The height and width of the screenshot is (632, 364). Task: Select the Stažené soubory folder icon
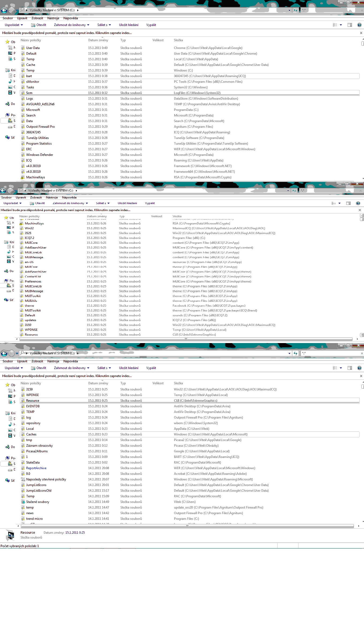(23, 502)
